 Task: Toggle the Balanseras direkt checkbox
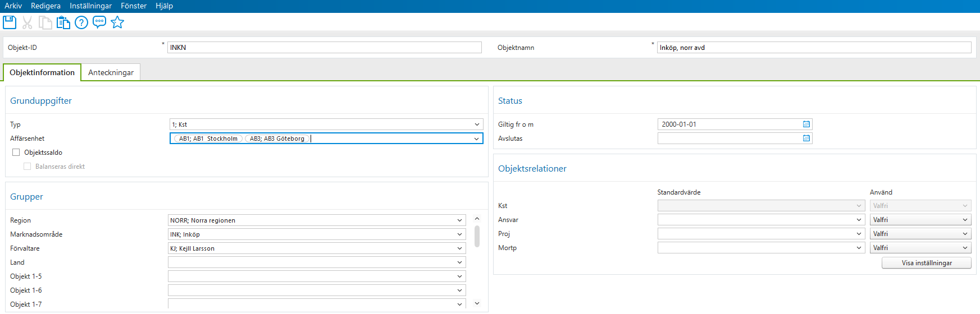[27, 167]
